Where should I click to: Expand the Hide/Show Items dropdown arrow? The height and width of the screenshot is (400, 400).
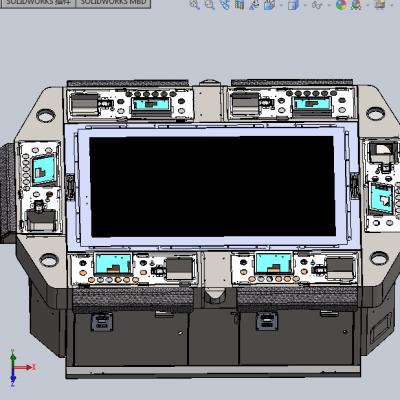[x=329, y=5]
